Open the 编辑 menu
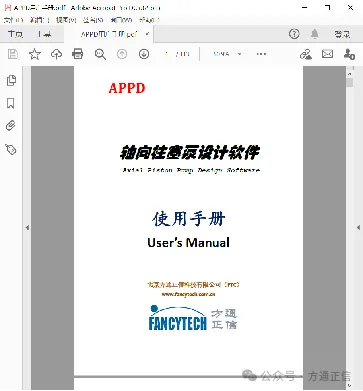This screenshot has height=391, width=363. tap(39, 20)
